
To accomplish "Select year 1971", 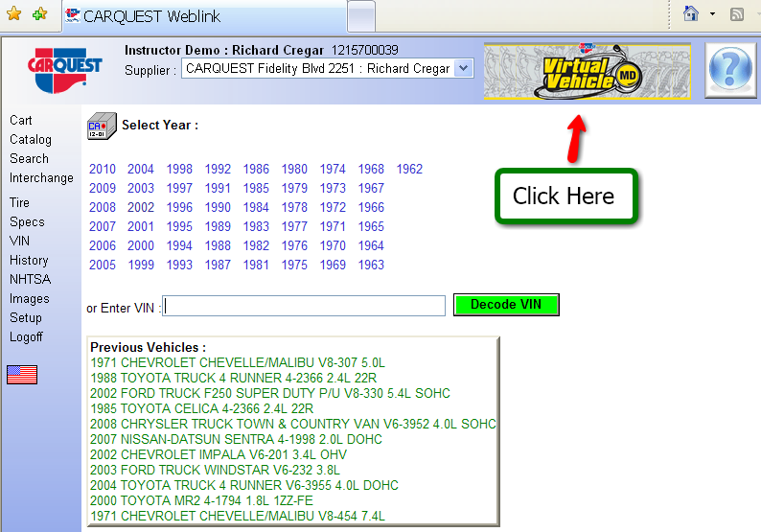I will [x=333, y=226].
